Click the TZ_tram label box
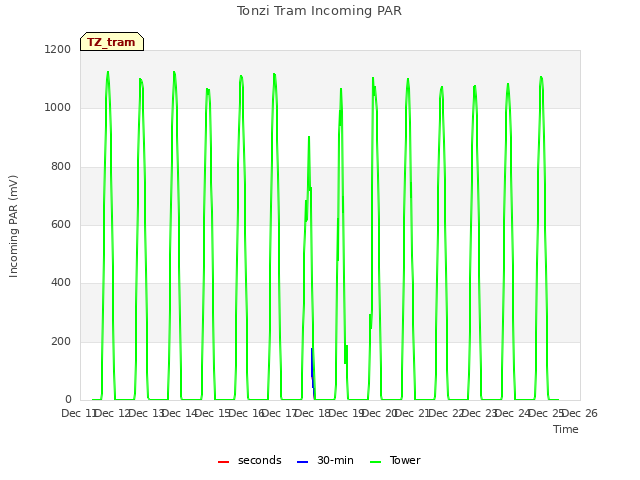Image resolution: width=640 pixels, height=480 pixels. tap(112, 42)
